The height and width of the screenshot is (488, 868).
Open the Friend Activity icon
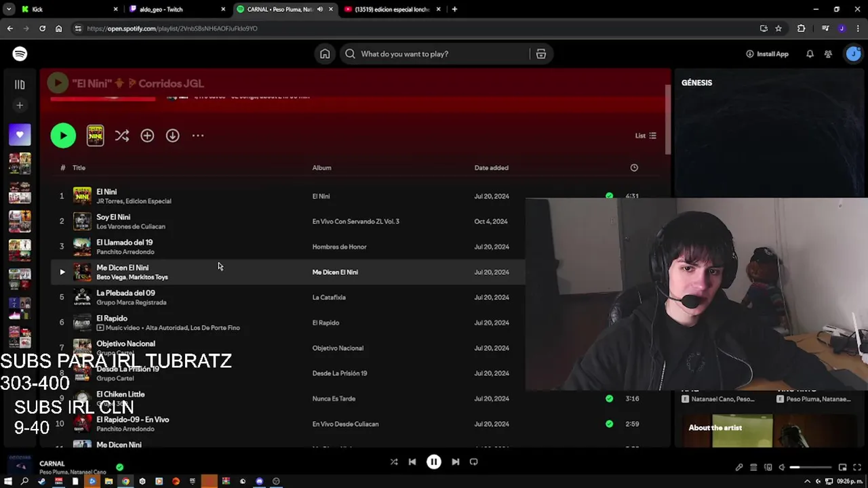point(828,54)
